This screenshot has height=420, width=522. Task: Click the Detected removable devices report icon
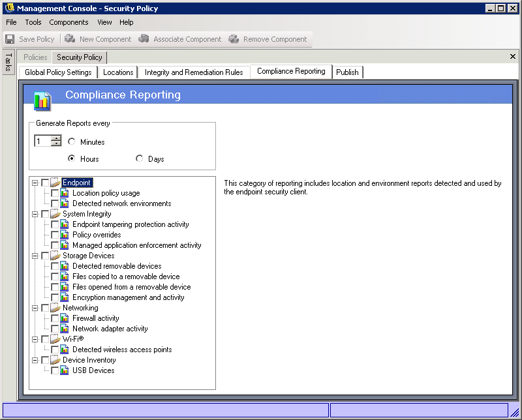pos(65,266)
